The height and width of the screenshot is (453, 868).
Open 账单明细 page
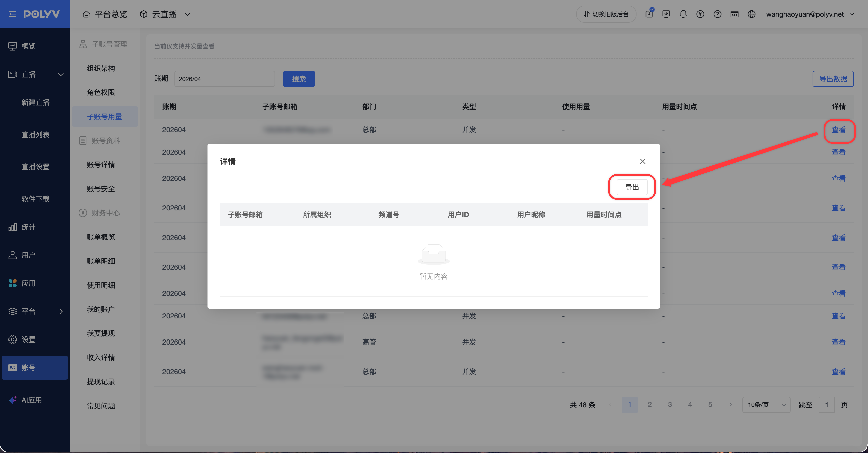pyautogui.click(x=101, y=261)
